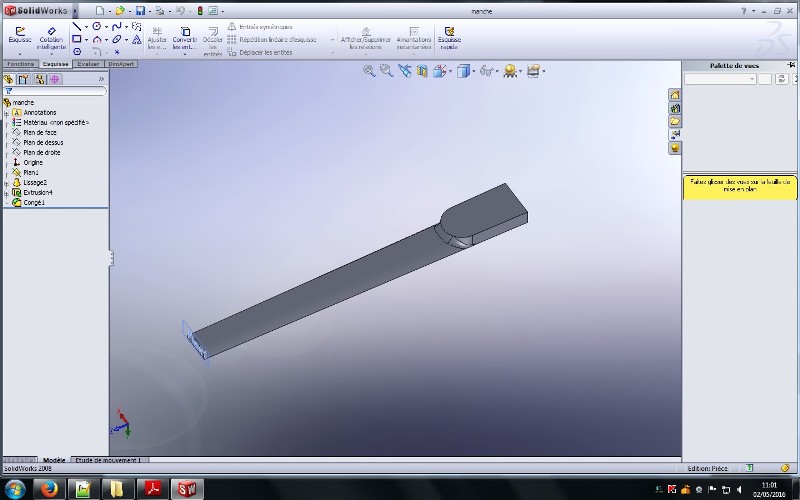Open the PropertyManager tab icon

tap(23, 79)
